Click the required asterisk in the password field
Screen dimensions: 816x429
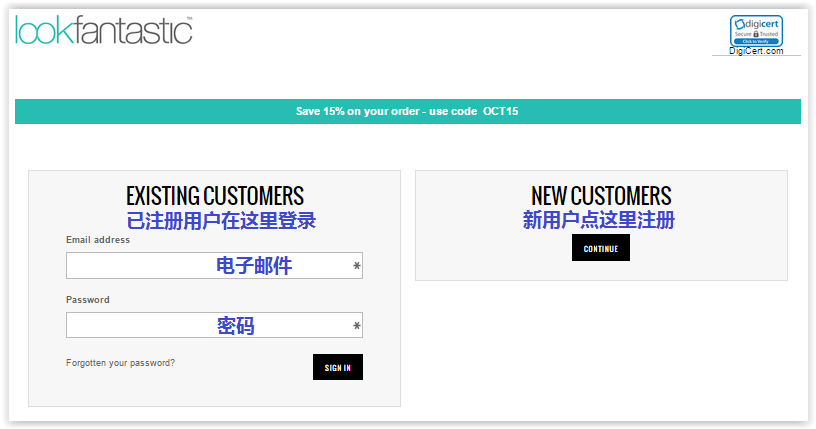point(356,326)
